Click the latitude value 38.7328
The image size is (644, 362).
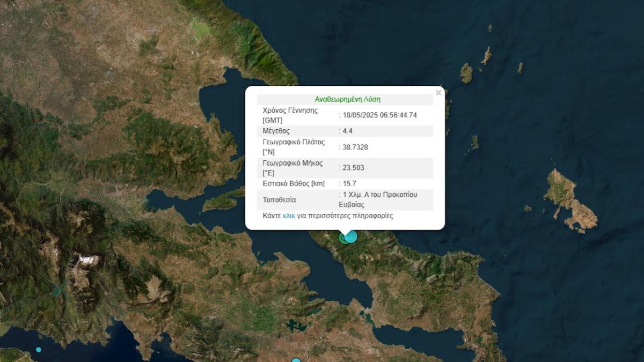point(355,147)
